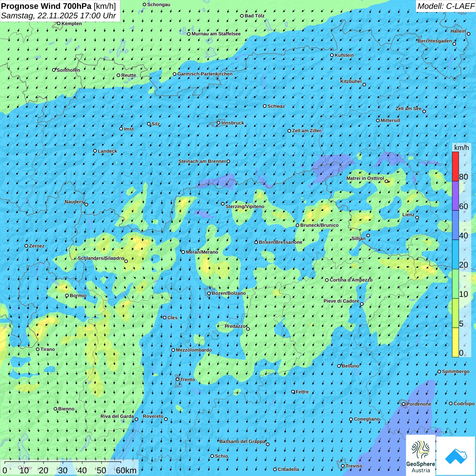Viewport: 476px width, 476px height.
Task: Click the 'Berchtesgaden' label
Action: pyautogui.click(x=435, y=41)
